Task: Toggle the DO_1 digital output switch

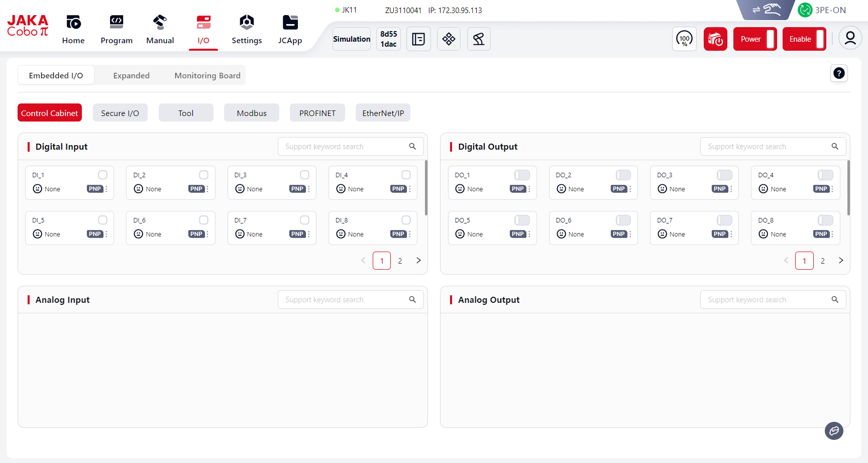Action: point(522,175)
